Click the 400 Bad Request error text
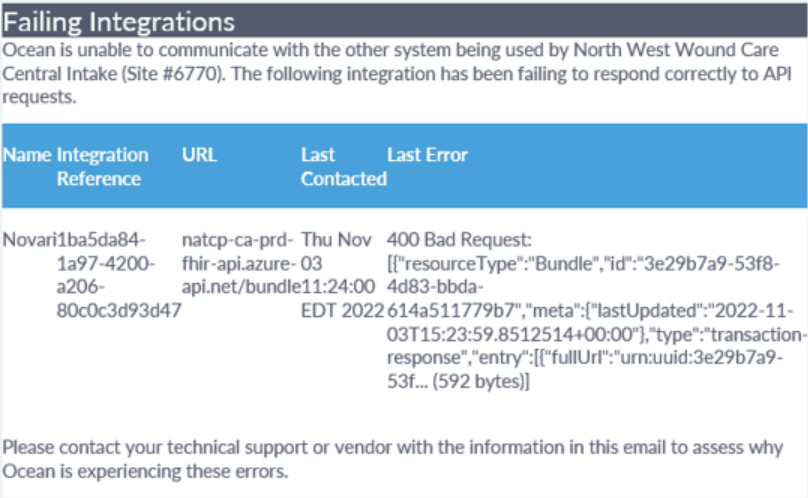Screen dimensions: 808x498 pos(459,240)
